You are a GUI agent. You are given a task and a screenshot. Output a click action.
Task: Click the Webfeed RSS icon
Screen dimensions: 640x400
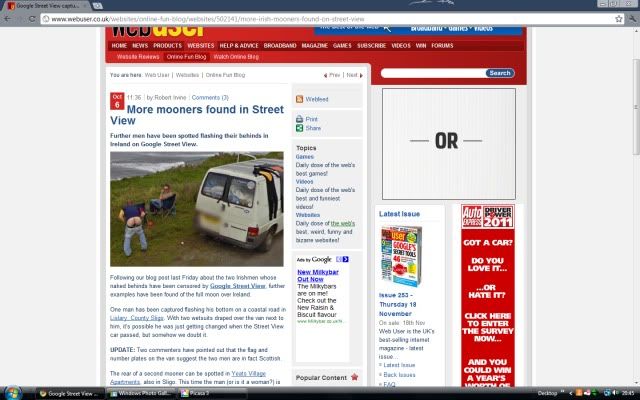[x=300, y=99]
